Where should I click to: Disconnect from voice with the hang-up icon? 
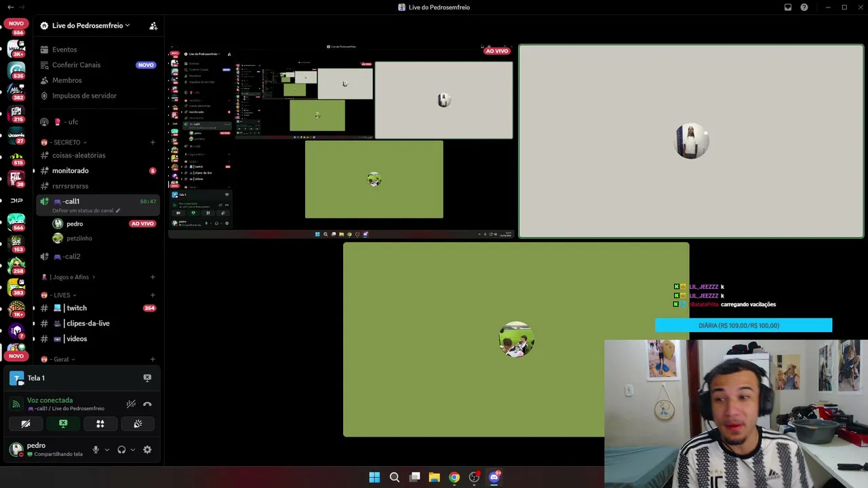click(x=147, y=404)
